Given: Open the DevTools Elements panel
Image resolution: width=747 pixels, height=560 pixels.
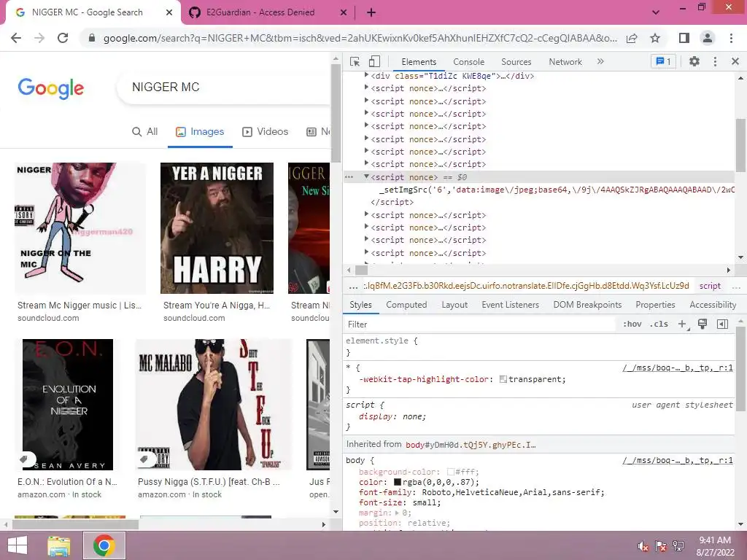Looking at the screenshot, I should [419, 62].
